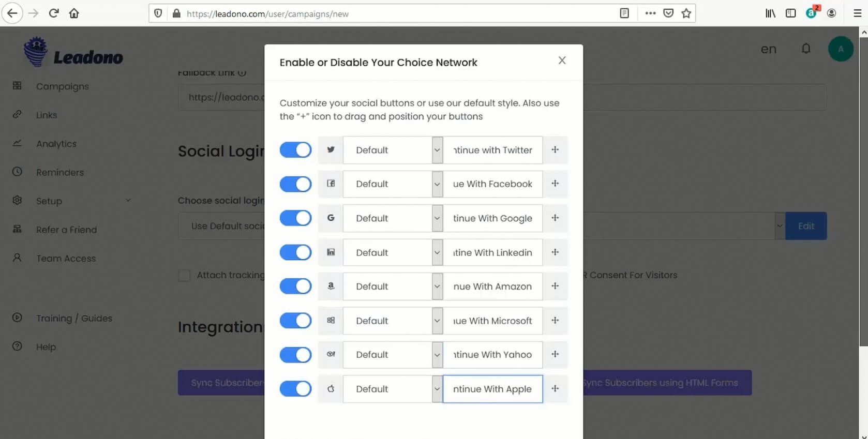The height and width of the screenshot is (439, 868).
Task: Open Reminders in the sidebar
Action: click(x=59, y=172)
